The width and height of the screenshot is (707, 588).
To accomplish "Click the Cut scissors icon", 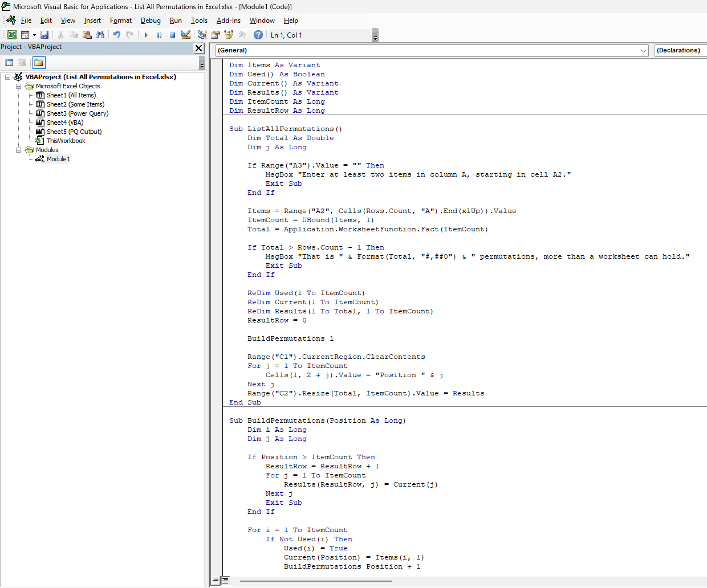I will 61,35.
